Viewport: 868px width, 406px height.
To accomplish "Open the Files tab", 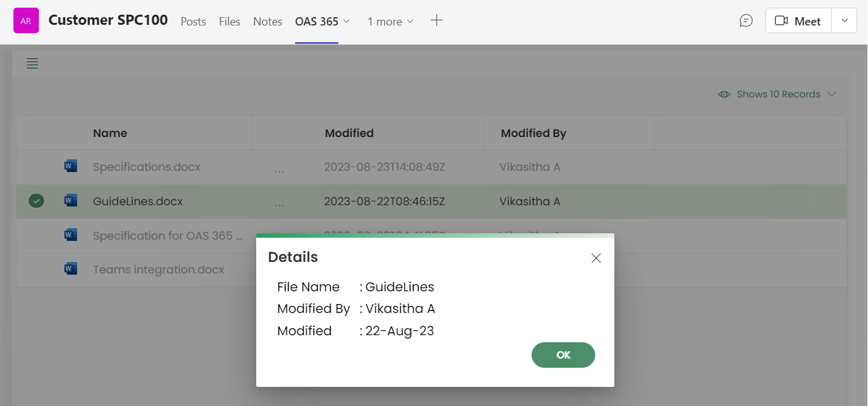I will coord(229,22).
